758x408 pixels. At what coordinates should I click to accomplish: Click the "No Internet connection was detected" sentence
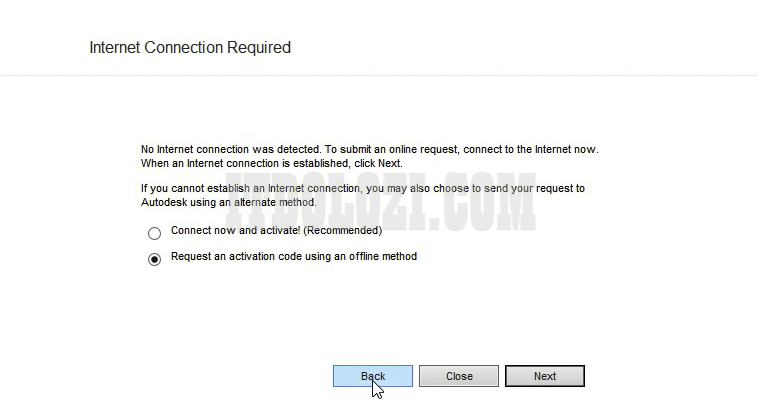[231, 149]
